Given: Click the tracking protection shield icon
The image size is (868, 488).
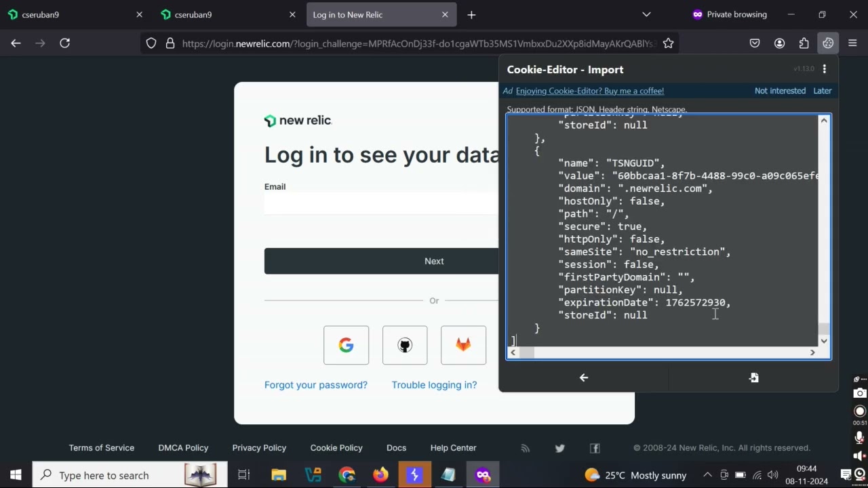Looking at the screenshot, I should (x=151, y=43).
